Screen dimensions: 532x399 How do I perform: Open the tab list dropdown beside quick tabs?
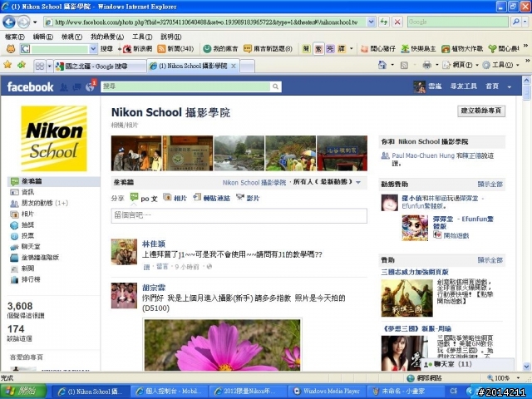(x=49, y=66)
